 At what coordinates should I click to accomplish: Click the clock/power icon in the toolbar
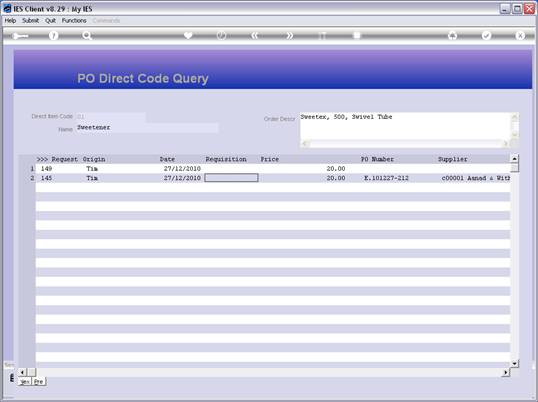[x=221, y=35]
